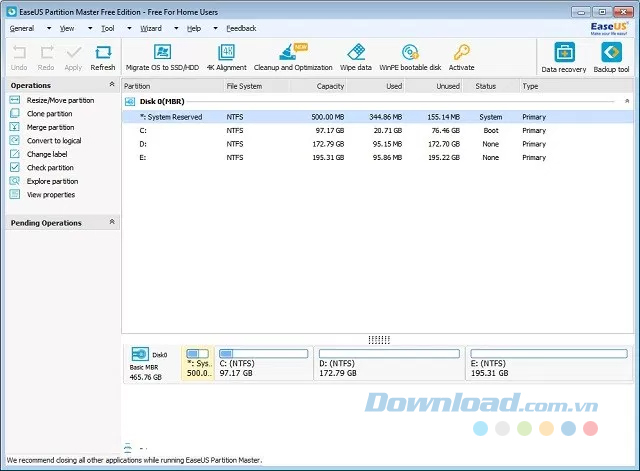Expand the General menu dropdown arrow
The width and height of the screenshot is (640, 471).
tap(49, 29)
